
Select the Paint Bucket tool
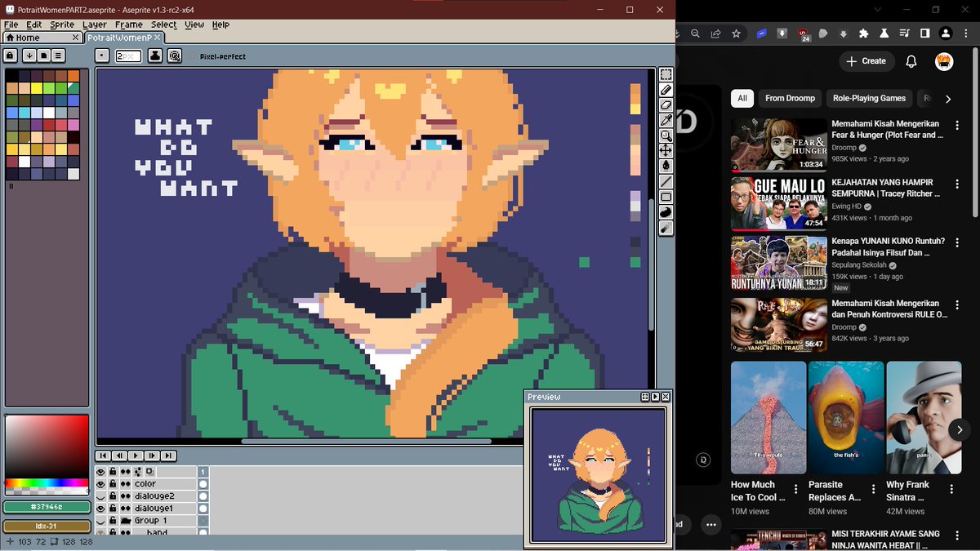(666, 166)
